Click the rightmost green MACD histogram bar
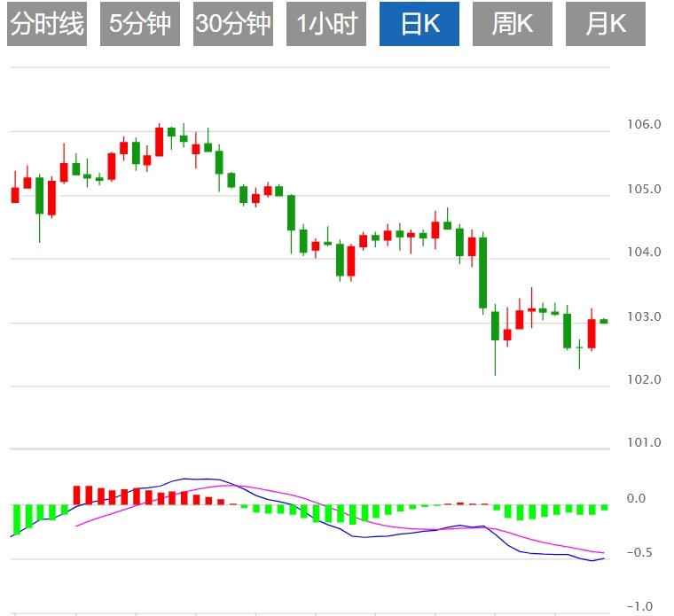Image resolution: width=674 pixels, height=616 pixels. 604,507
